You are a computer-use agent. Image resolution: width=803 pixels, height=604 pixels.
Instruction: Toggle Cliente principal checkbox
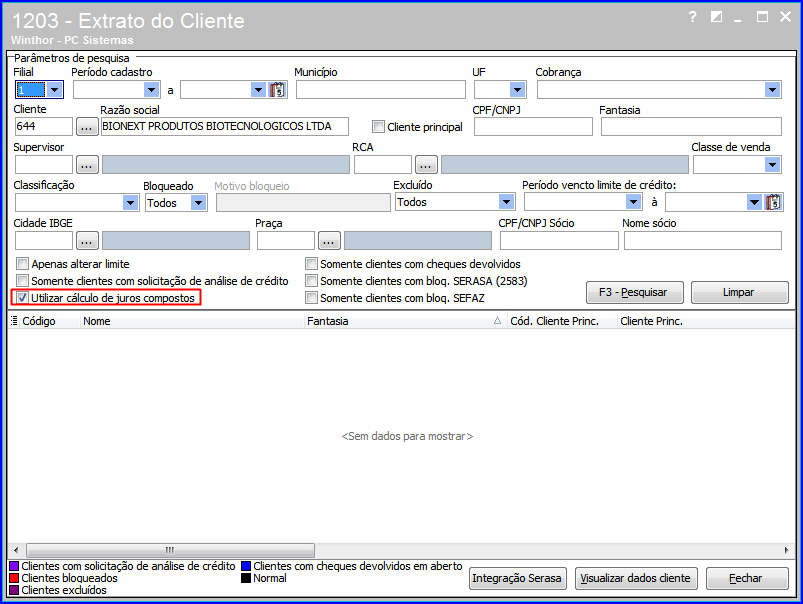point(378,127)
